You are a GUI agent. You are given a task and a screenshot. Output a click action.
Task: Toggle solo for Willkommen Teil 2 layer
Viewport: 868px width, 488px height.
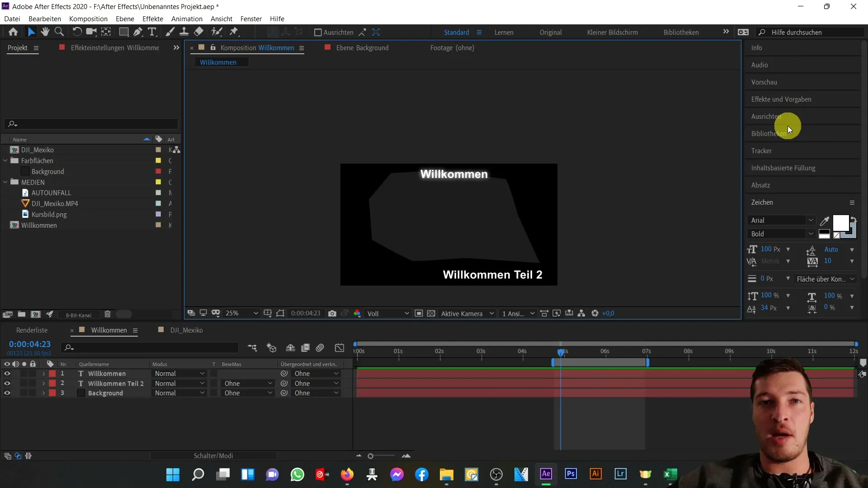point(23,383)
